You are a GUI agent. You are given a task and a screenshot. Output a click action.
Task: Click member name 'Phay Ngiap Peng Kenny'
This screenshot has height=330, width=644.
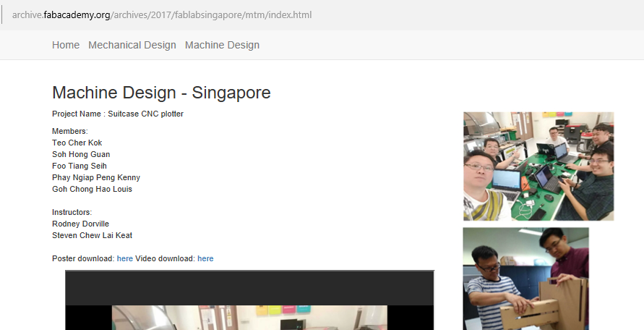tap(96, 177)
